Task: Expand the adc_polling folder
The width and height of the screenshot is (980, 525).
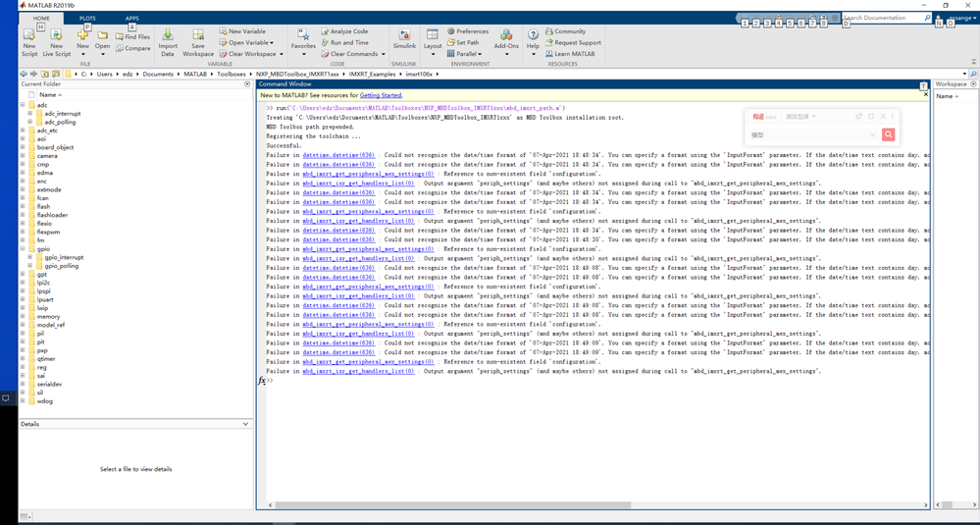Action: click(x=30, y=122)
